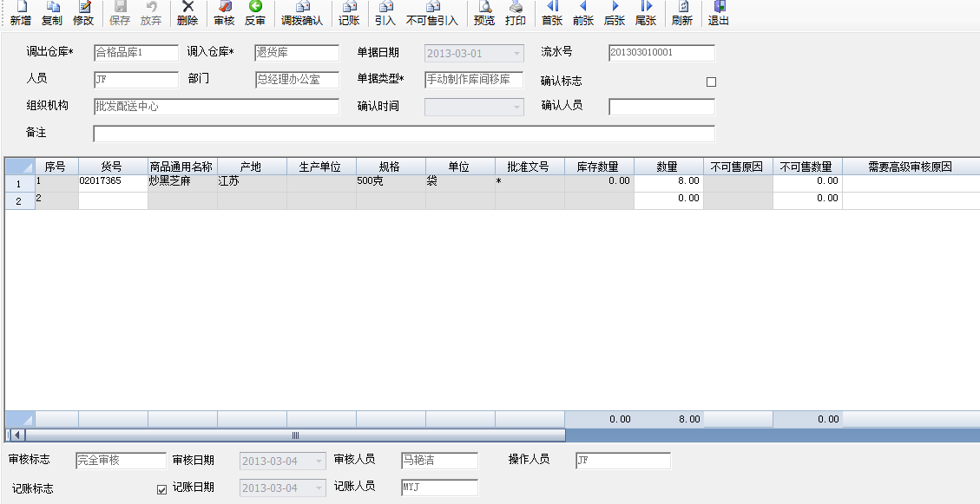Click the 生产单位 column header
Screen dimensions: 980x504
coord(321,167)
